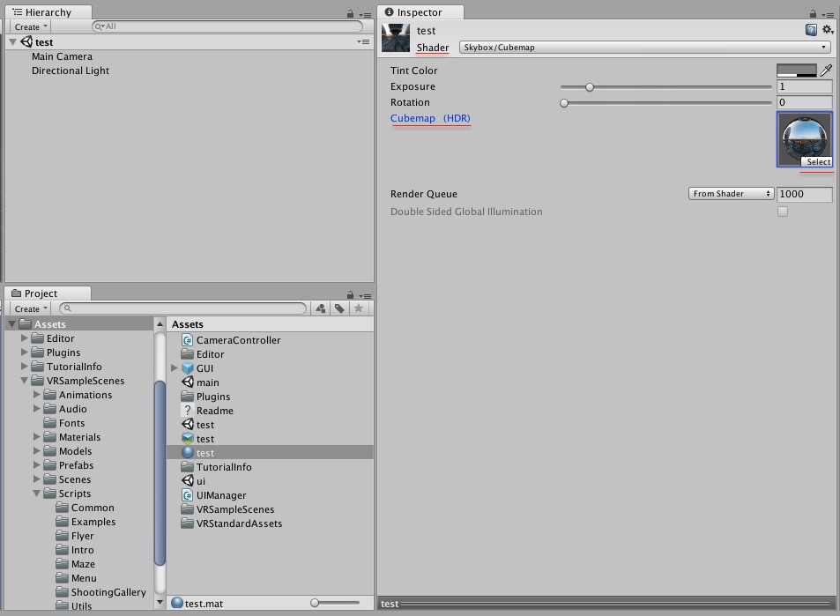Expand the Editor folder in tree
Image resolution: width=840 pixels, height=616 pixels.
pos(24,338)
